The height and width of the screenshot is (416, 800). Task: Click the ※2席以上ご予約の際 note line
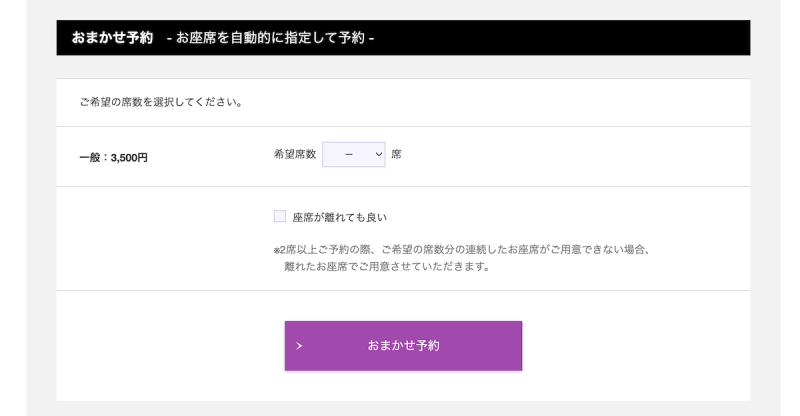tap(462, 250)
